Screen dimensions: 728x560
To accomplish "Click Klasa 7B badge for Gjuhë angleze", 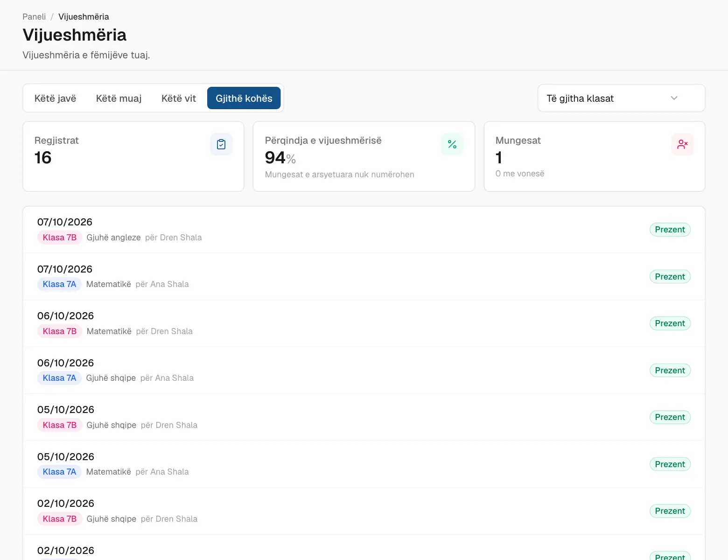I will [60, 238].
